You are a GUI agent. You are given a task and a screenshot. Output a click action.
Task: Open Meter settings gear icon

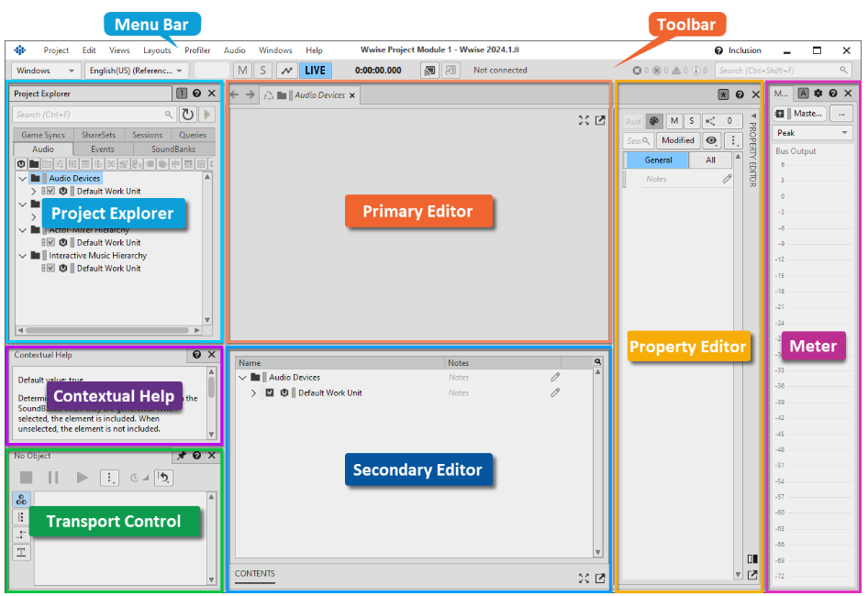tap(818, 94)
